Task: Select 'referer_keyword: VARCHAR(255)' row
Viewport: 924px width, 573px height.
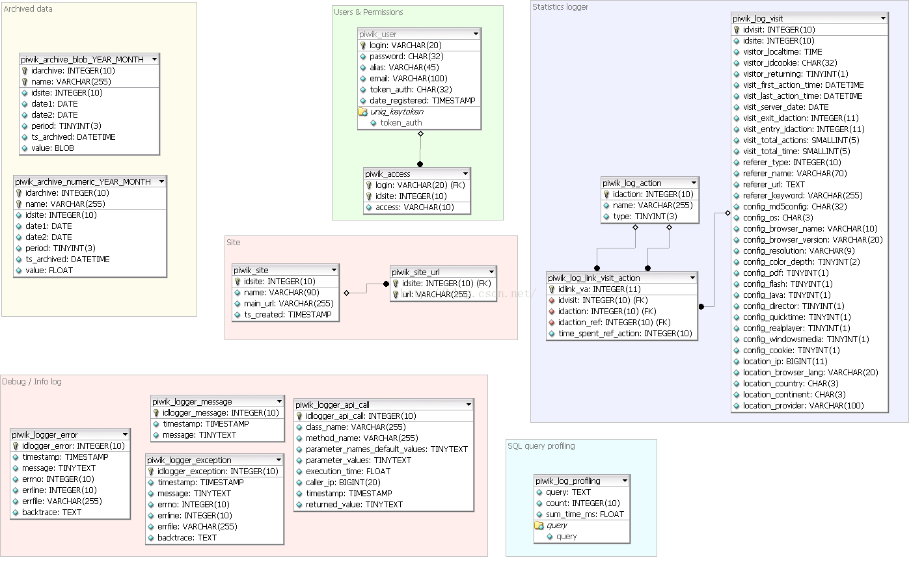Action: (x=809, y=196)
